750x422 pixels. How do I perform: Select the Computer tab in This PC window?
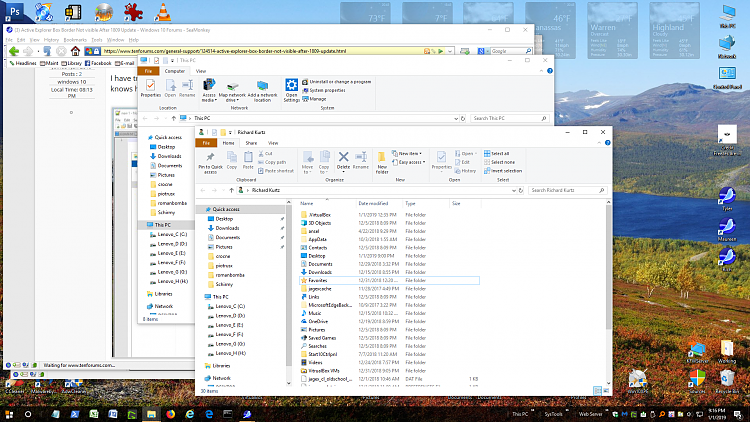click(175, 71)
